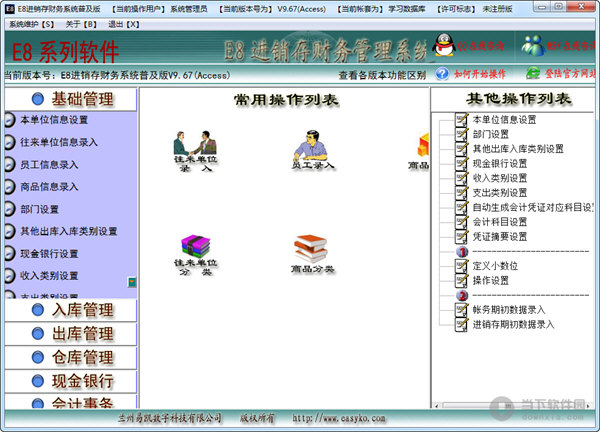This screenshot has height=432, width=600.
Task: Expand 仓库管理 sidebar section
Action: 71,357
